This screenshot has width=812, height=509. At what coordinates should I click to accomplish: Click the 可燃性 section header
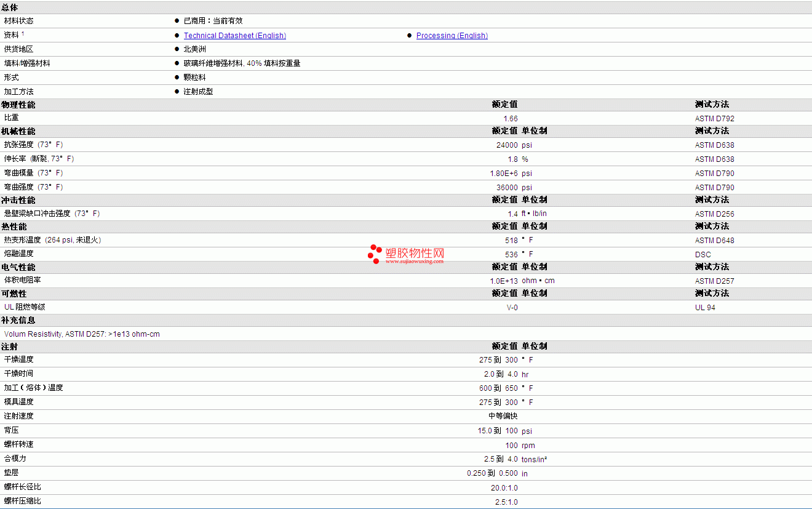click(x=14, y=294)
